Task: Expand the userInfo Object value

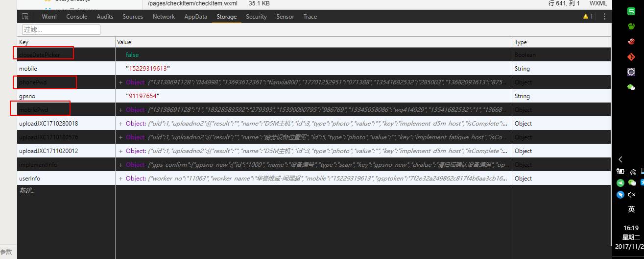Action: pos(120,179)
